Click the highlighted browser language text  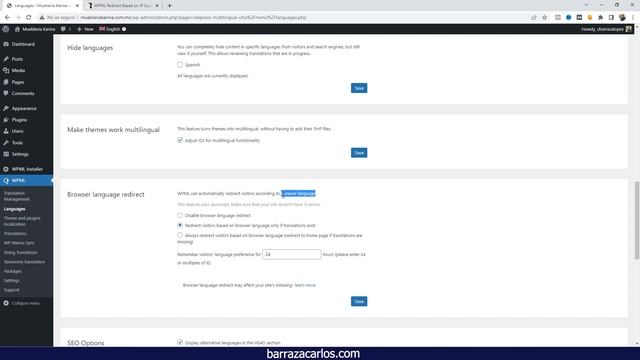pyautogui.click(x=298, y=193)
